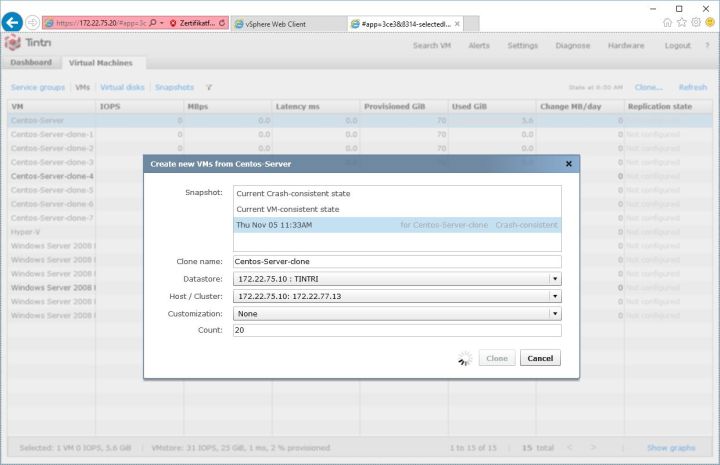Click into the Count field
This screenshot has height=465, width=720.
pos(396,330)
